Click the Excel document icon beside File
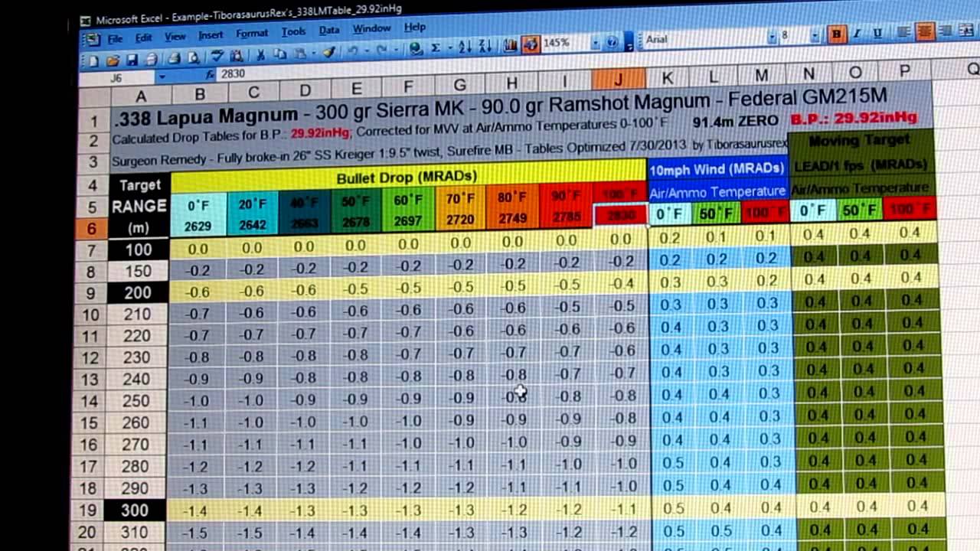Viewport: 980px width, 551px height. tap(92, 37)
